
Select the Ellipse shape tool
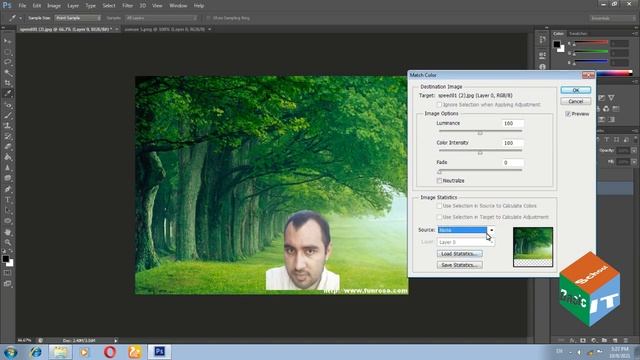click(8, 221)
